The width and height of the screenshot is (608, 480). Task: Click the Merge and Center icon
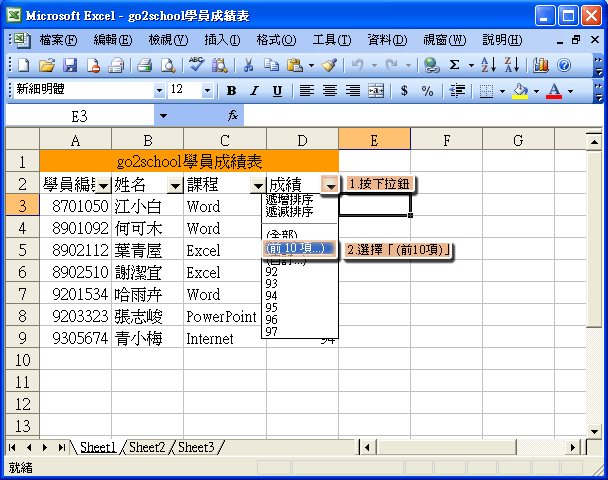(376, 90)
